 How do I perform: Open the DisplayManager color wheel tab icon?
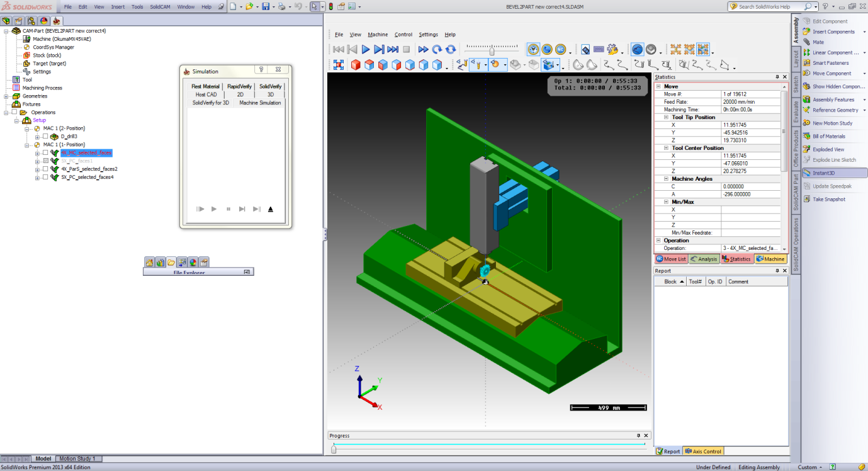pyautogui.click(x=44, y=21)
